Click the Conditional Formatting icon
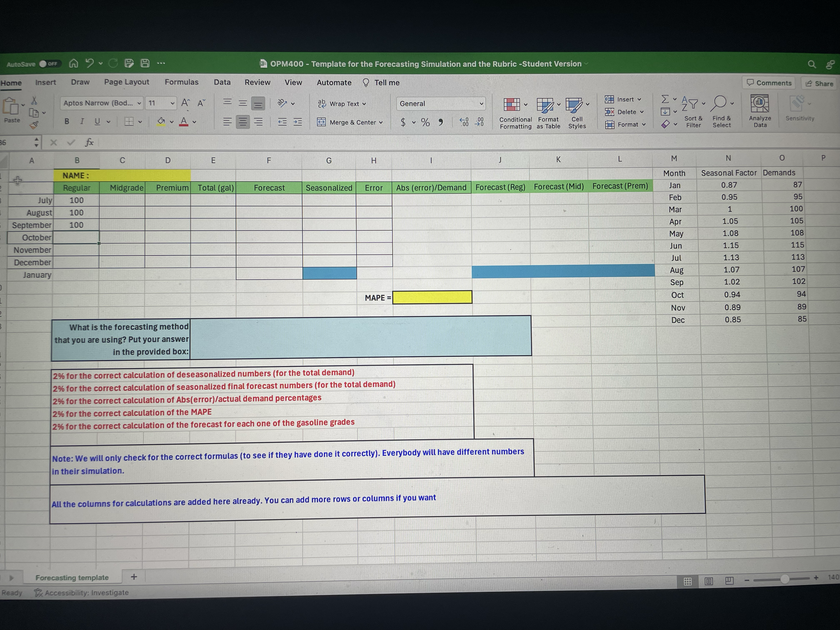The image size is (840, 630). 511,105
